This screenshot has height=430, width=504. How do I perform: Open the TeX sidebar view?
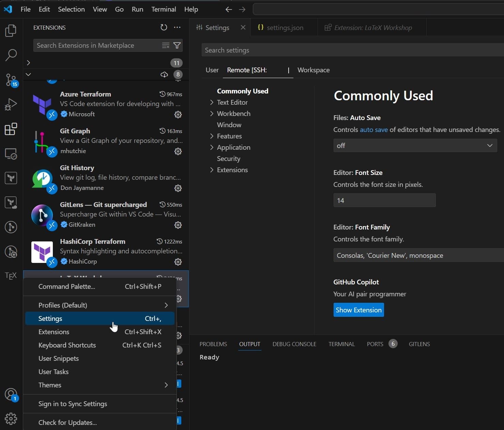click(11, 276)
